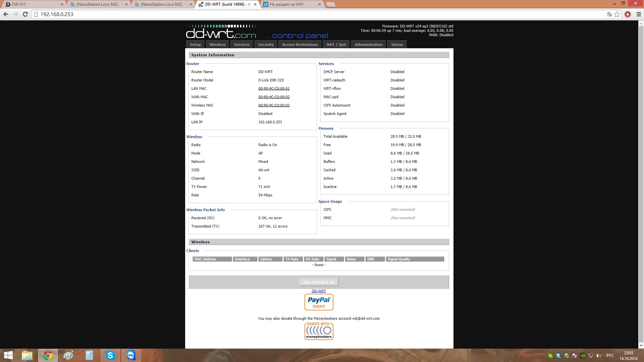This screenshot has height=362, width=644.
Task: Click the browser reload icon
Action: click(x=25, y=14)
